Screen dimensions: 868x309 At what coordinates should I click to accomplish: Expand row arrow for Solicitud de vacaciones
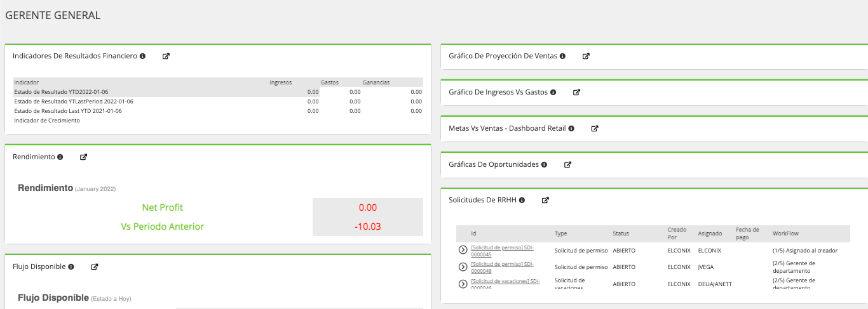(x=463, y=284)
